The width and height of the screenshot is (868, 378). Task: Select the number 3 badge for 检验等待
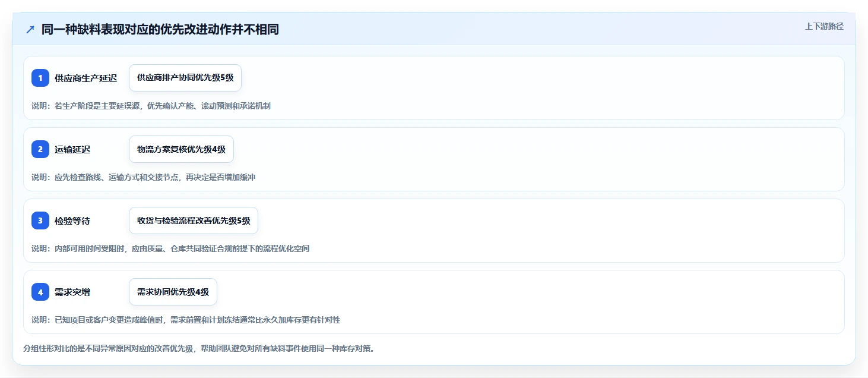pos(40,220)
